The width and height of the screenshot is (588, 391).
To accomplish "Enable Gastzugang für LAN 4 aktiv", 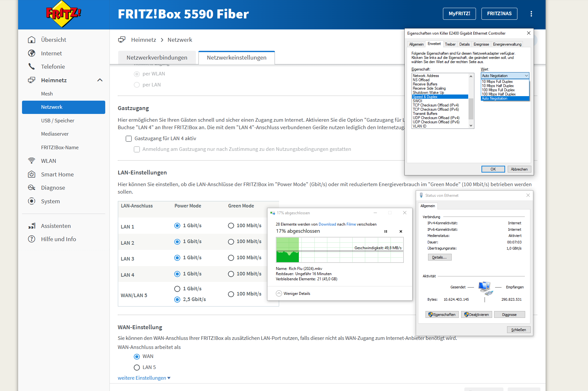I will pyautogui.click(x=129, y=139).
